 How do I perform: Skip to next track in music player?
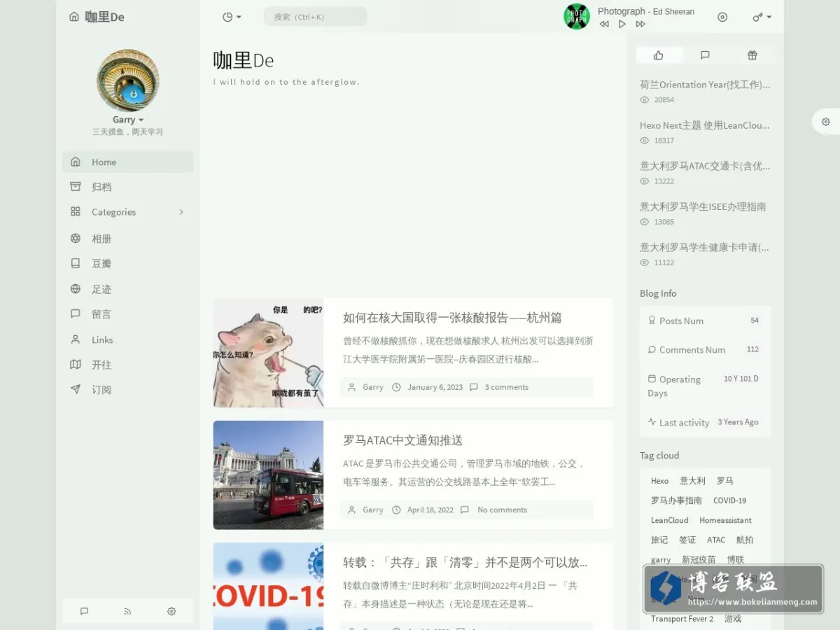click(640, 24)
